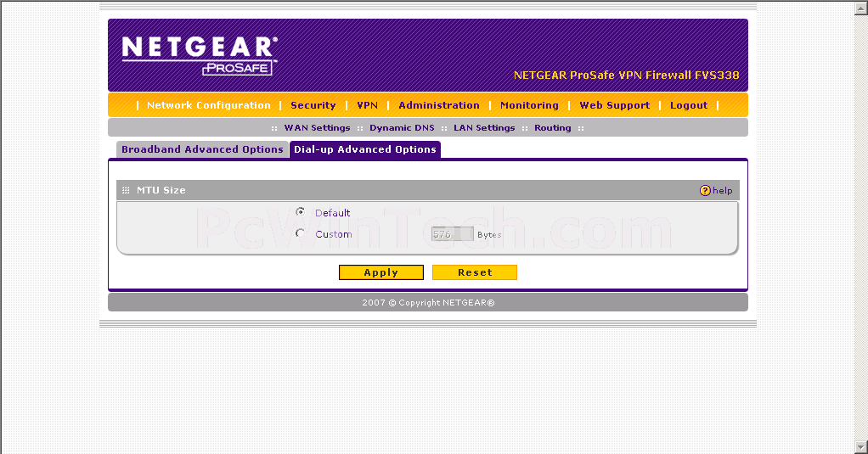Select the Custom MTU radio button
This screenshot has height=454, width=868.
click(x=300, y=233)
